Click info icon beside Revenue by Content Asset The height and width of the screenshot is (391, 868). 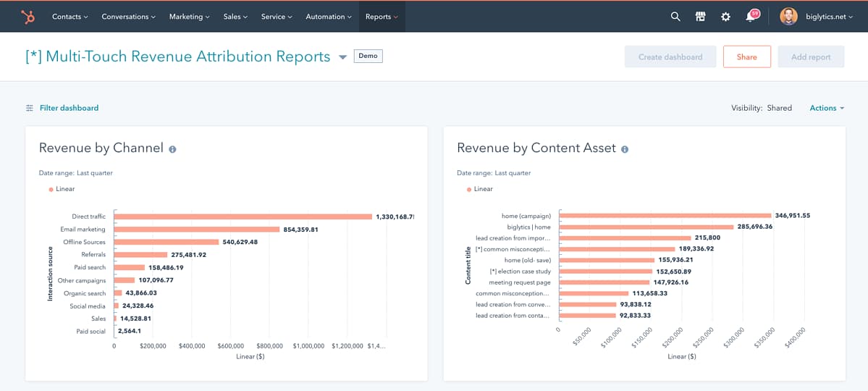pos(625,149)
